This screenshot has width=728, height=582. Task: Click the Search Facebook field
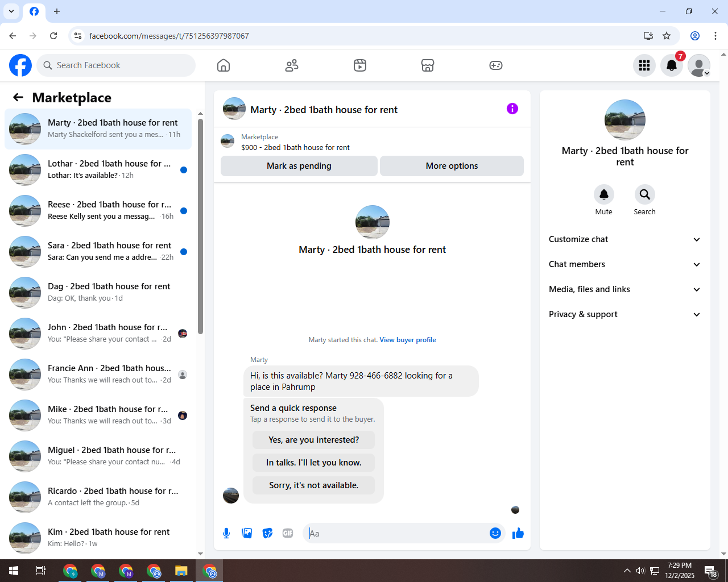116,65
